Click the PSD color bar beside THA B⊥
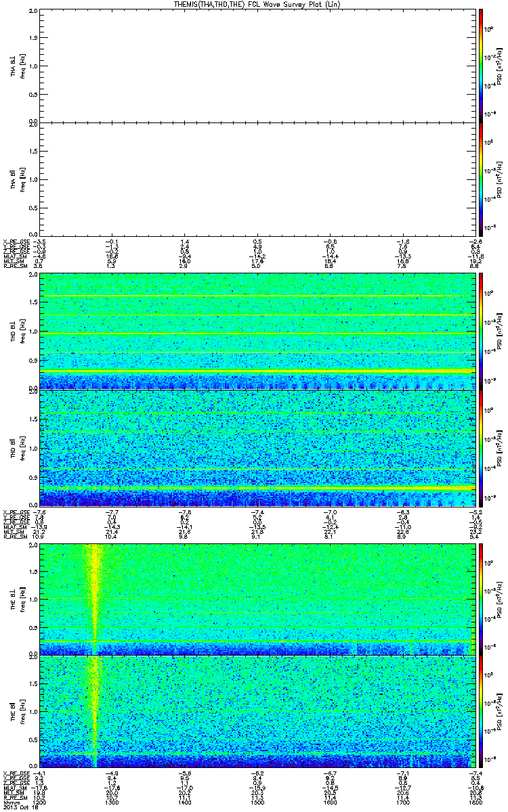Image resolution: width=508 pixels, height=812 pixels. click(480, 66)
